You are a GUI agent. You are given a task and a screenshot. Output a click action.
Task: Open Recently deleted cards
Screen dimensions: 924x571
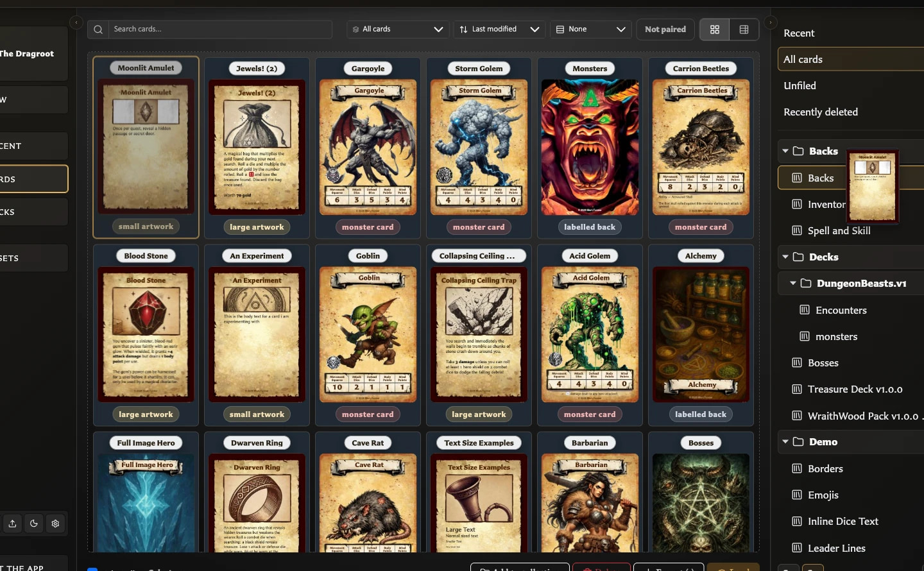tap(821, 112)
